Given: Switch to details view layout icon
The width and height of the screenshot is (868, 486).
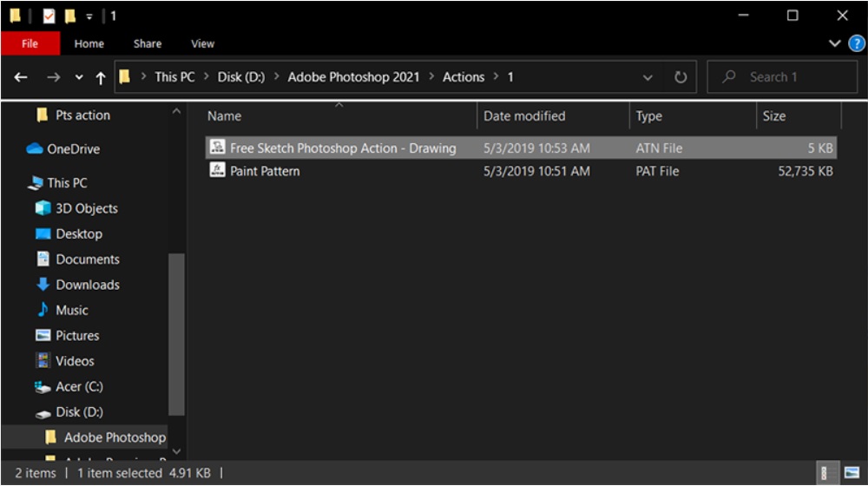Looking at the screenshot, I should click(x=824, y=473).
